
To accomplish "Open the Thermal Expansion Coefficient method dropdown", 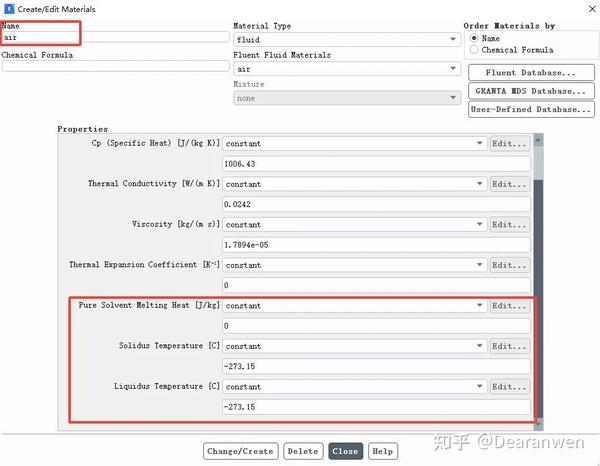I will [354, 265].
